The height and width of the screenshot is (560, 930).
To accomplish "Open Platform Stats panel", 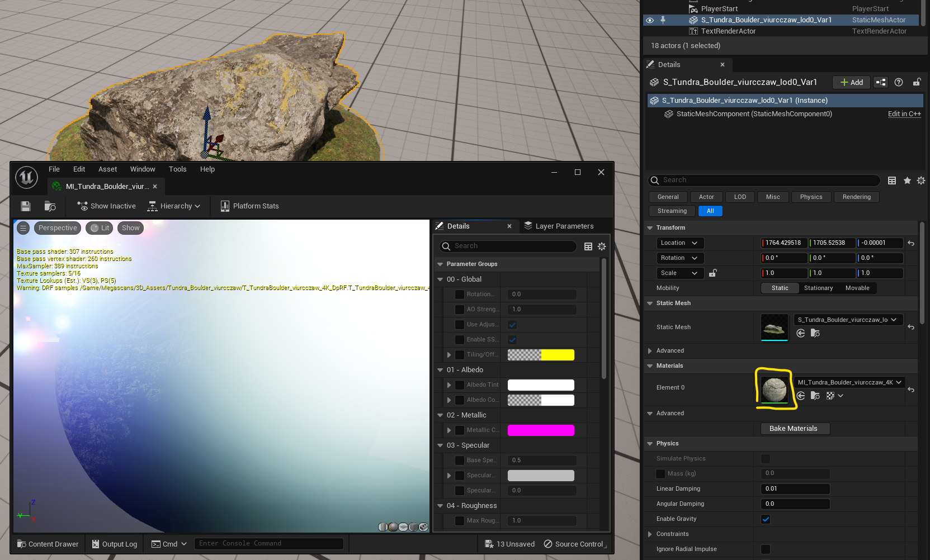I will click(x=249, y=206).
